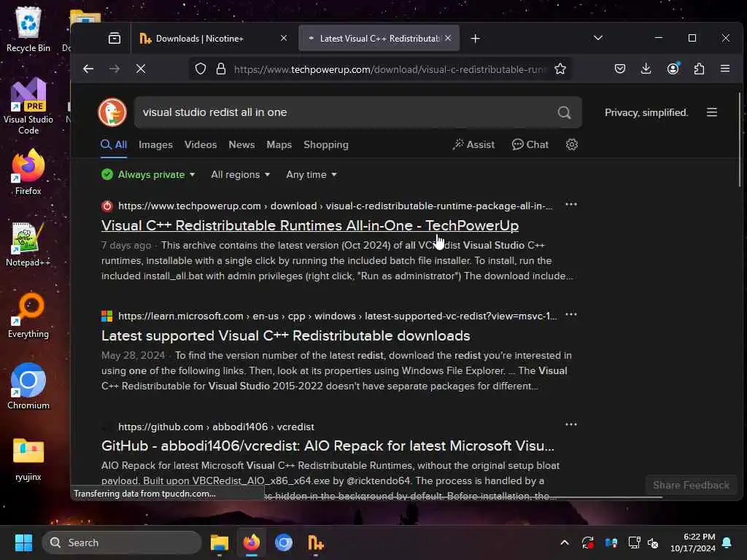Select All search category
The image size is (747, 560).
(x=114, y=145)
